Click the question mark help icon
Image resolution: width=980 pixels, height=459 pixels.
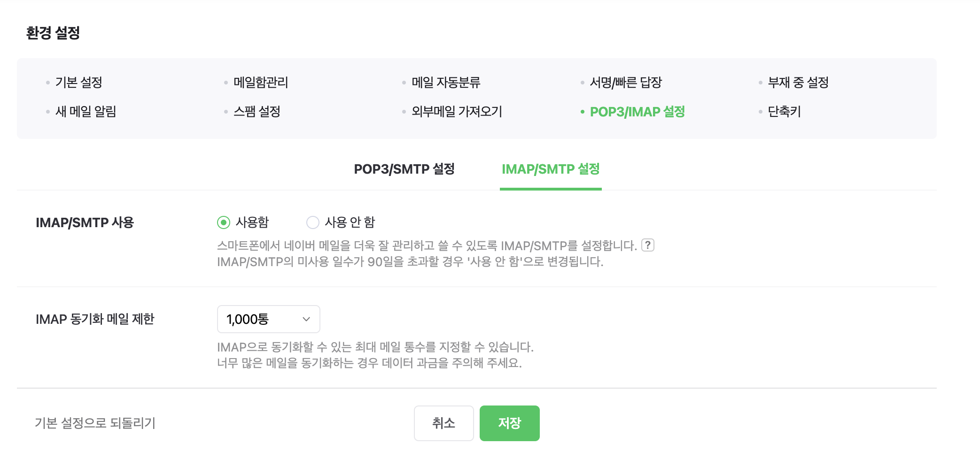[x=647, y=245]
